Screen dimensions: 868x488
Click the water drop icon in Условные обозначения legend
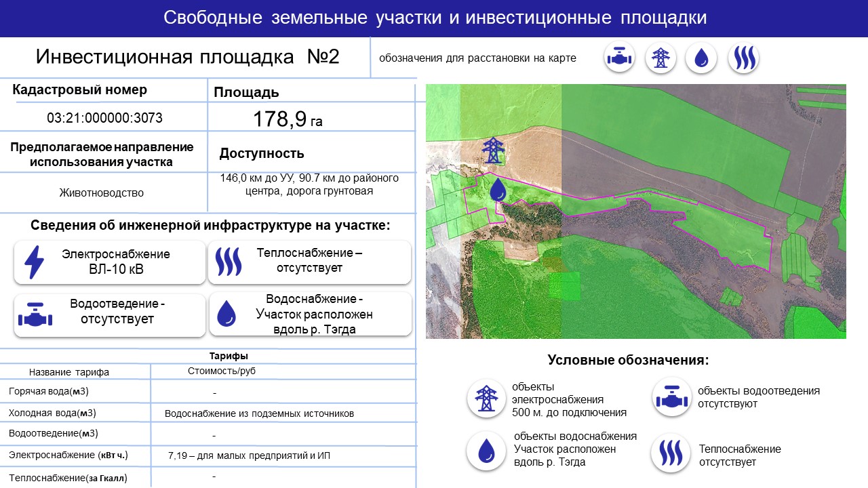coord(486,451)
